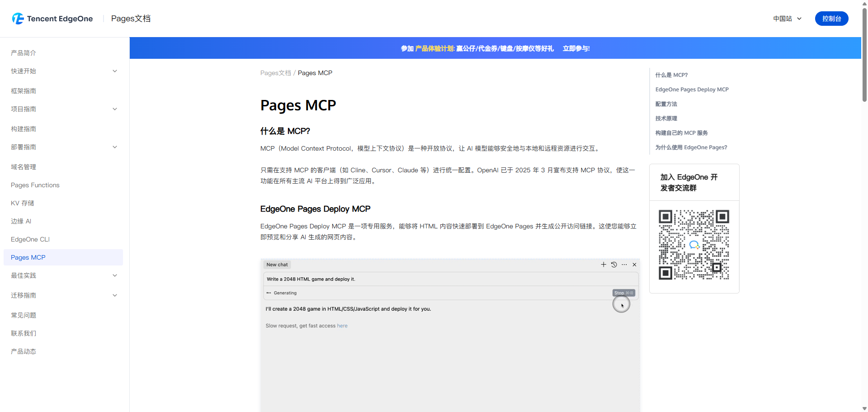Click 立即参与 in the blue banner
This screenshot has width=868, height=412.
click(x=576, y=48)
